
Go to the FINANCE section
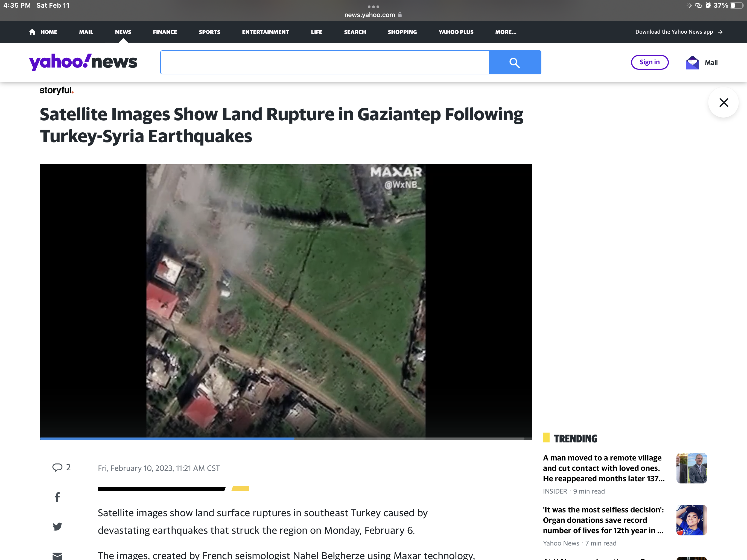165,32
